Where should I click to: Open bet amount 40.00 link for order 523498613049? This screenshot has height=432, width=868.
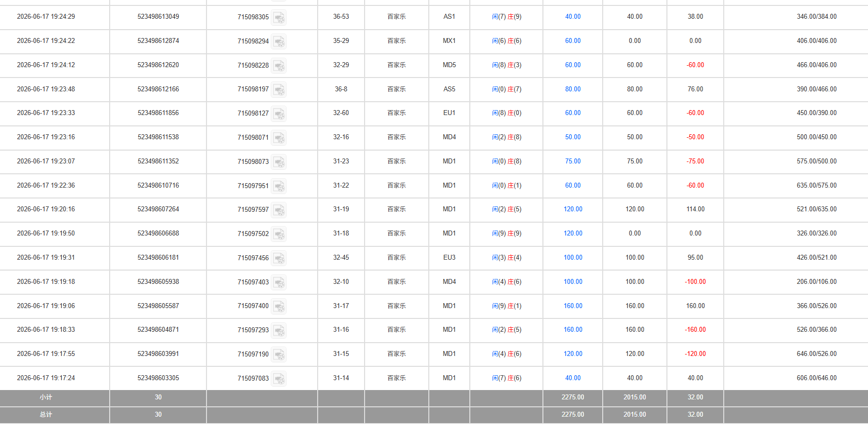pos(573,17)
